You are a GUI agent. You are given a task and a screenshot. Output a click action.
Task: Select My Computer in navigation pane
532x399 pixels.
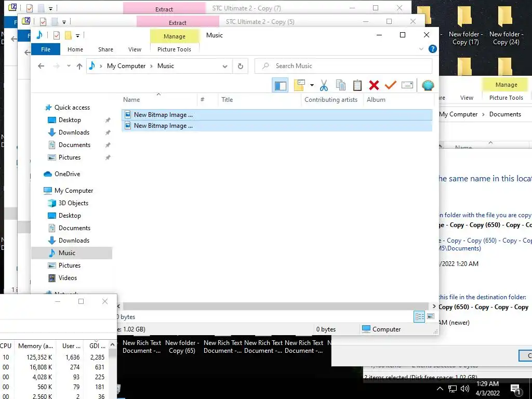74,190
